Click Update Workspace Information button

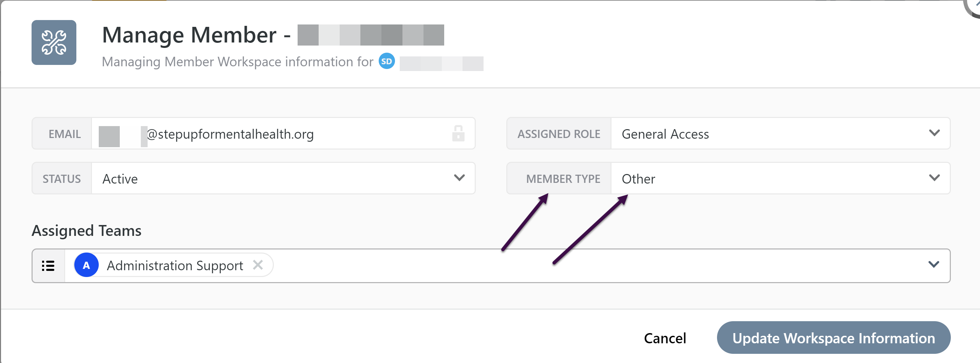[x=833, y=338]
